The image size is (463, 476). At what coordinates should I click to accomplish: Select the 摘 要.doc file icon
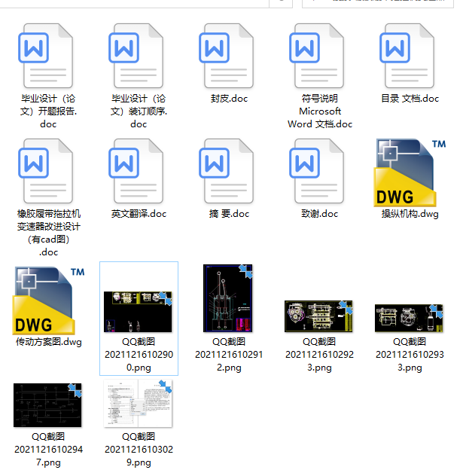point(227,171)
